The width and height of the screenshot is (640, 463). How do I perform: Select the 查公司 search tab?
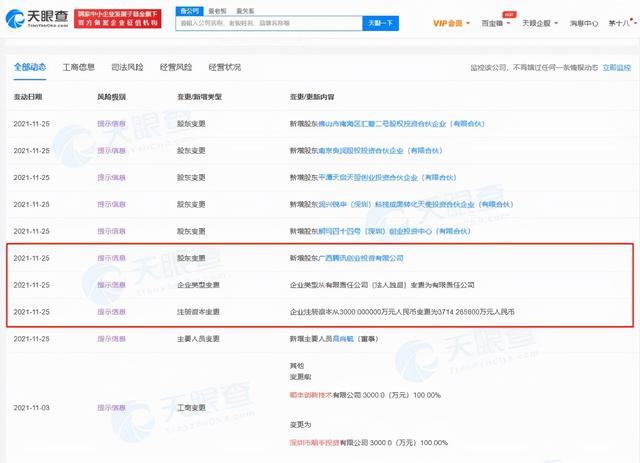click(x=189, y=11)
